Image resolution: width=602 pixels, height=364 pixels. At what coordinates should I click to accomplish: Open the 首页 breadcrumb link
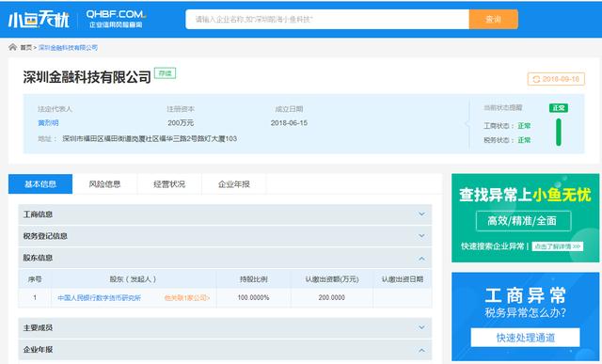tap(26, 48)
